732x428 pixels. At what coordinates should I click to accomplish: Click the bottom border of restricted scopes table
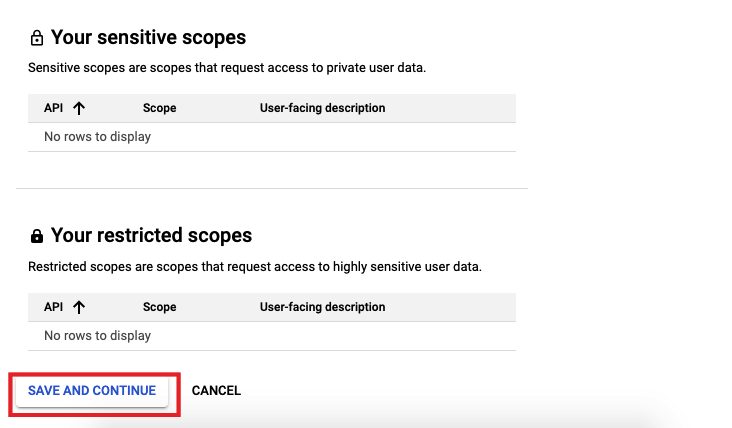point(272,350)
